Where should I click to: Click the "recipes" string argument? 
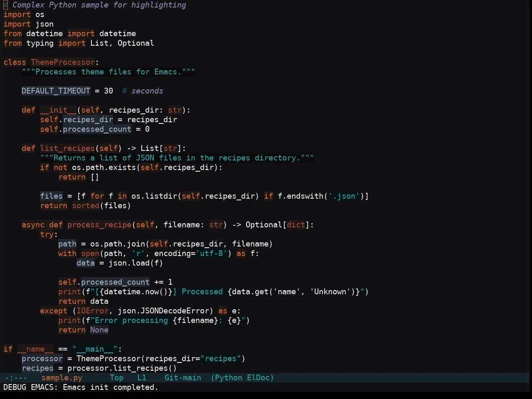pos(220,359)
